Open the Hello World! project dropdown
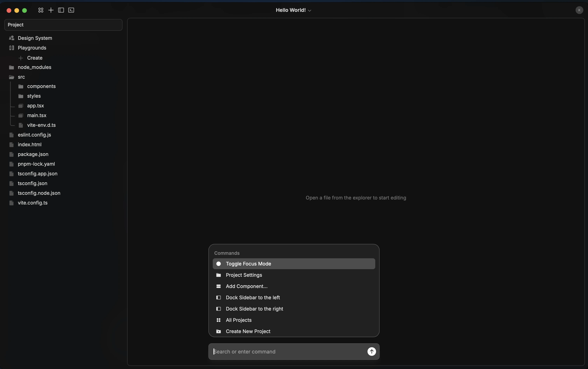The width and height of the screenshot is (588, 369). (293, 10)
